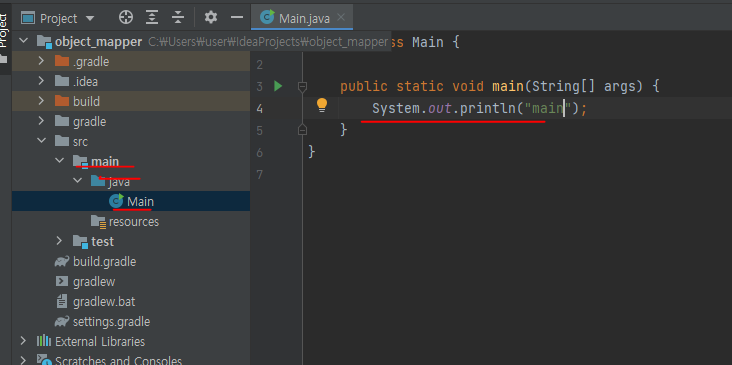This screenshot has width=732, height=365.
Task: Collapse the main source folder
Action: [59, 161]
